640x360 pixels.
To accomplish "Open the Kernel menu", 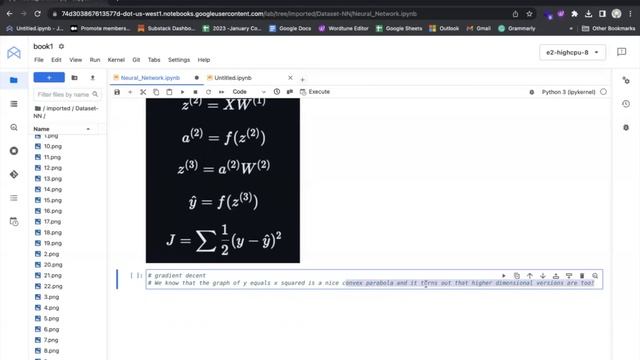I will point(116,60).
